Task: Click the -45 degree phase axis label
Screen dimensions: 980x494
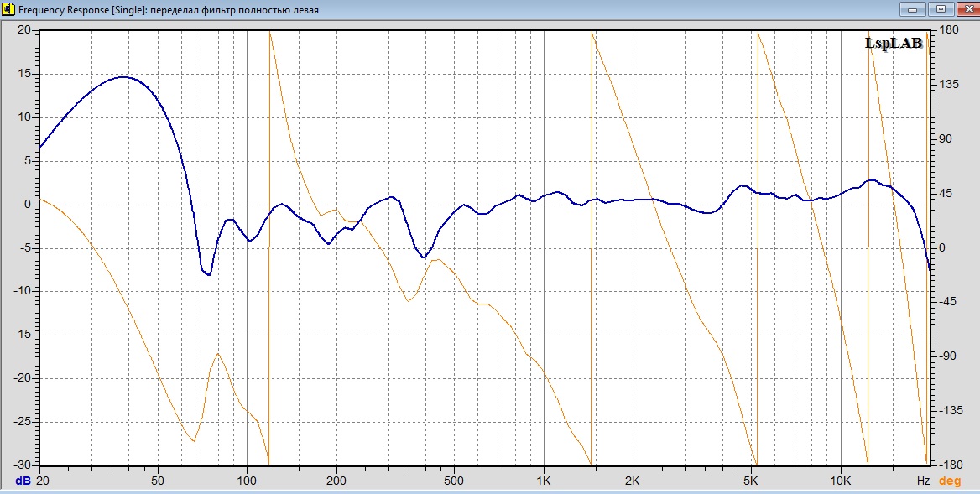Action: pos(948,302)
